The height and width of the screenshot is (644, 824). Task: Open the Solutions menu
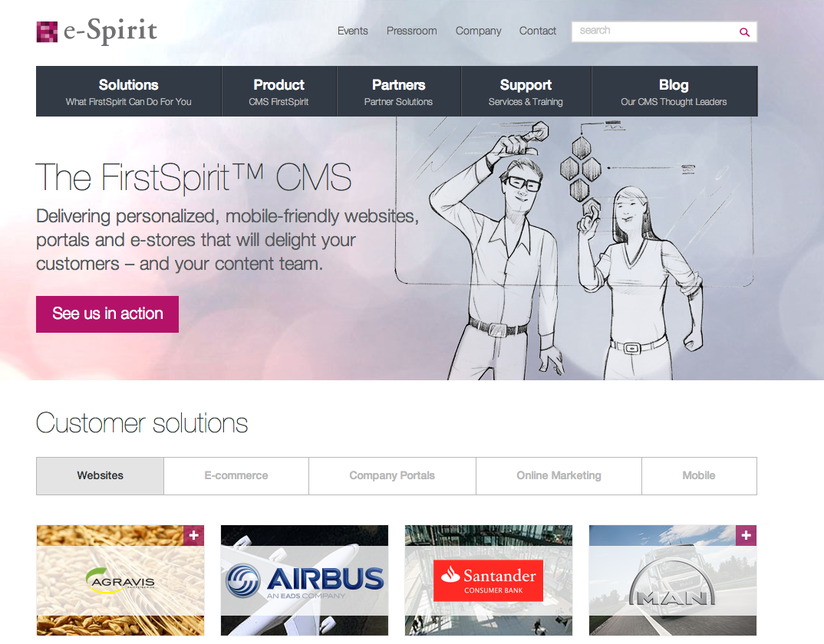(129, 91)
